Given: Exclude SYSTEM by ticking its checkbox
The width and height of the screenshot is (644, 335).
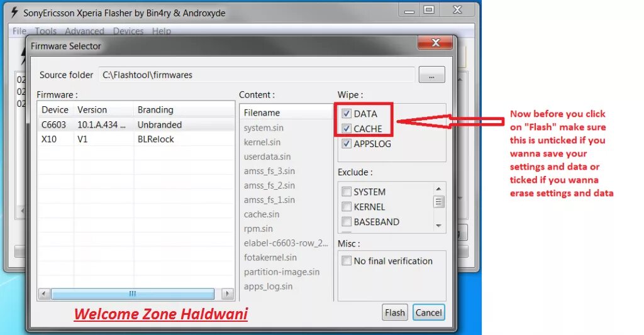Looking at the screenshot, I should point(347,192).
